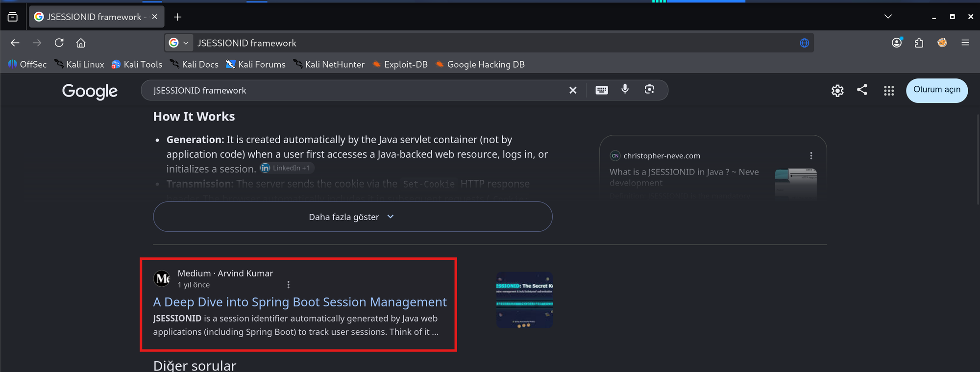Expand with Daha fazla göster

pos(353,217)
